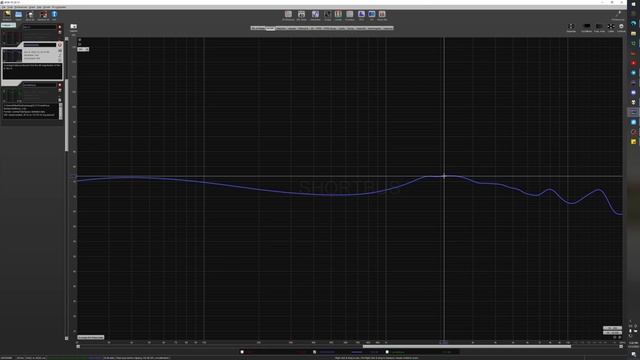Switch to the Impulse graph tab

tap(292, 28)
